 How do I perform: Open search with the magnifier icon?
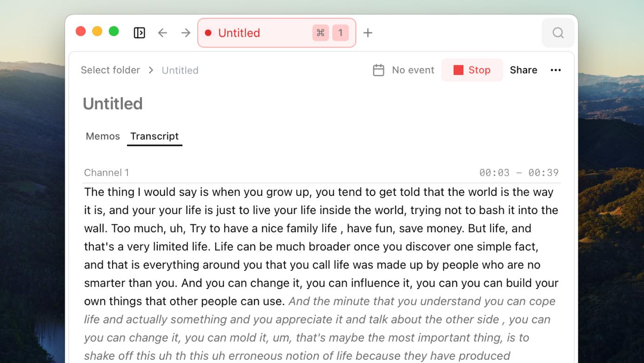coord(557,33)
